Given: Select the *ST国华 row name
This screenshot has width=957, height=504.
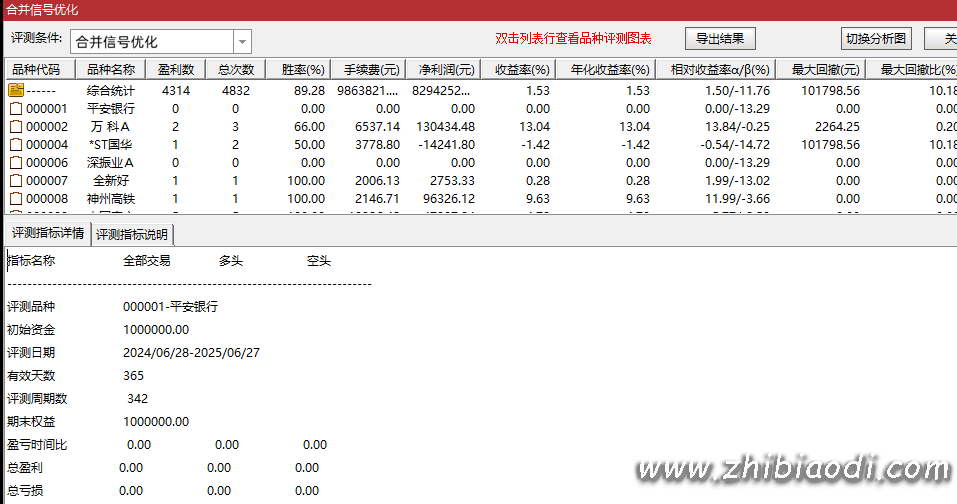Looking at the screenshot, I should point(110,145).
